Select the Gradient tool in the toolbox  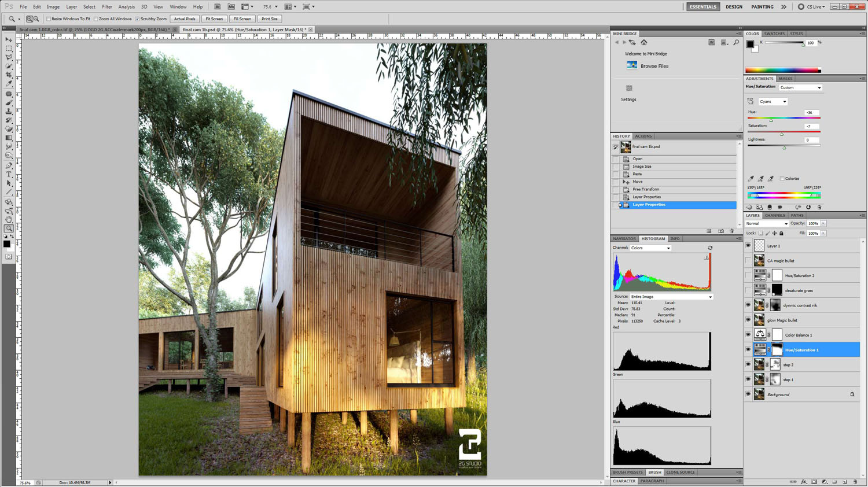pyautogui.click(x=9, y=138)
